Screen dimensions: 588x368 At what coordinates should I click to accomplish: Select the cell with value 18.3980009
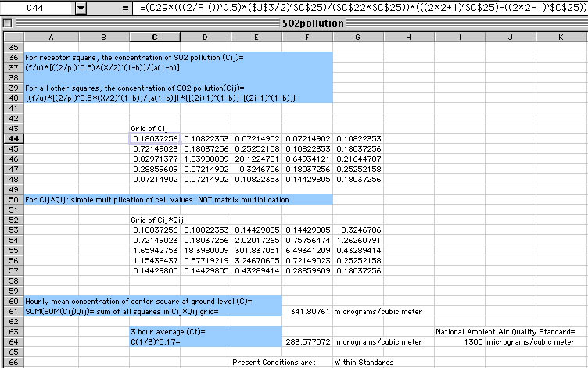206,250
